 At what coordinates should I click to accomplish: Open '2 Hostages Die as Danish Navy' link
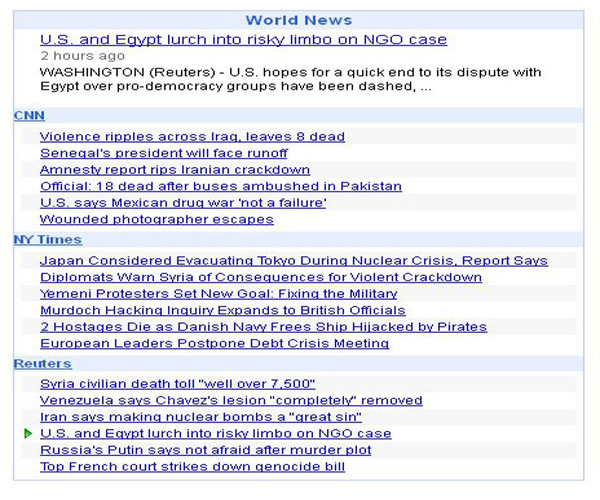[x=263, y=327]
